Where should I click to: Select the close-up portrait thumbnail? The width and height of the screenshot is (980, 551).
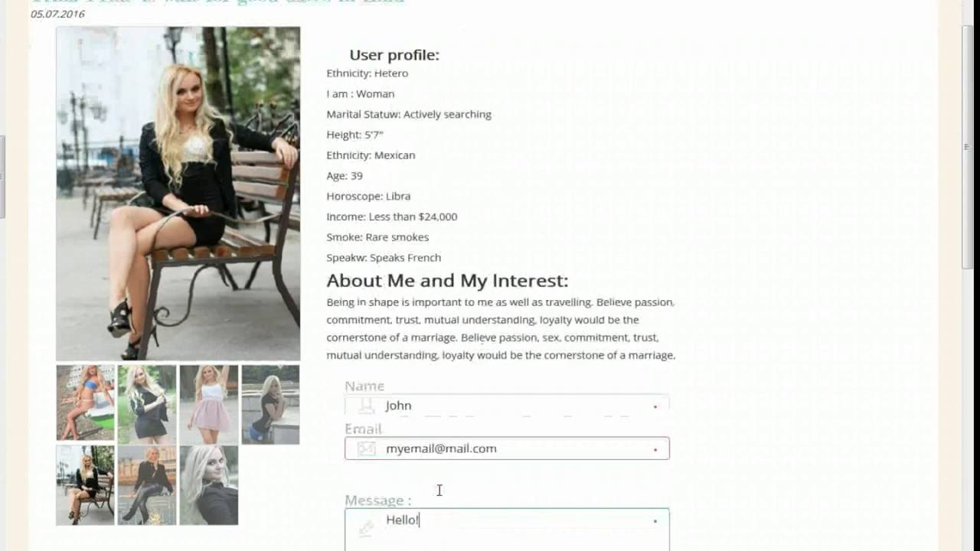[209, 485]
